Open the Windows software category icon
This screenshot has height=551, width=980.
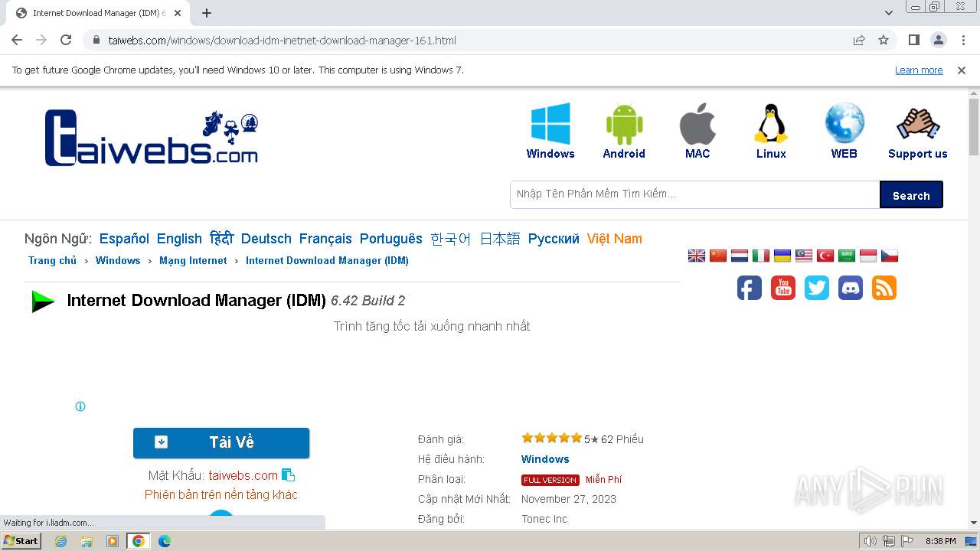550,123
